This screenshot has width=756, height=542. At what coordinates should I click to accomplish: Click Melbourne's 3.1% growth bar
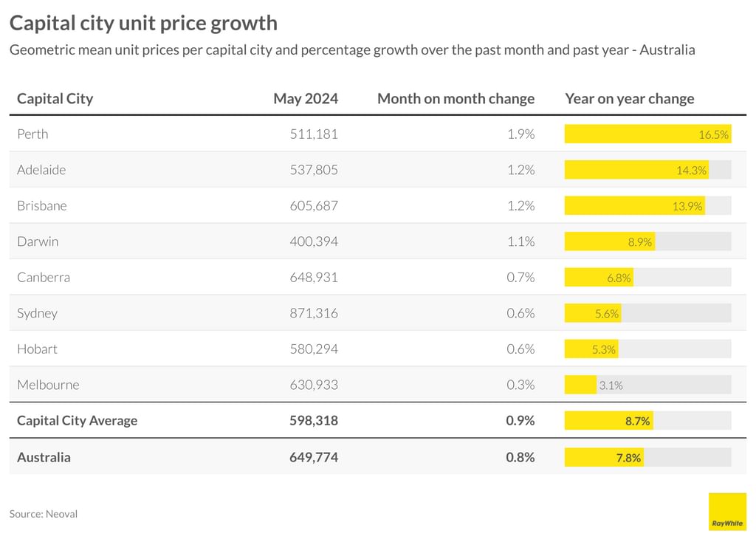click(x=581, y=385)
